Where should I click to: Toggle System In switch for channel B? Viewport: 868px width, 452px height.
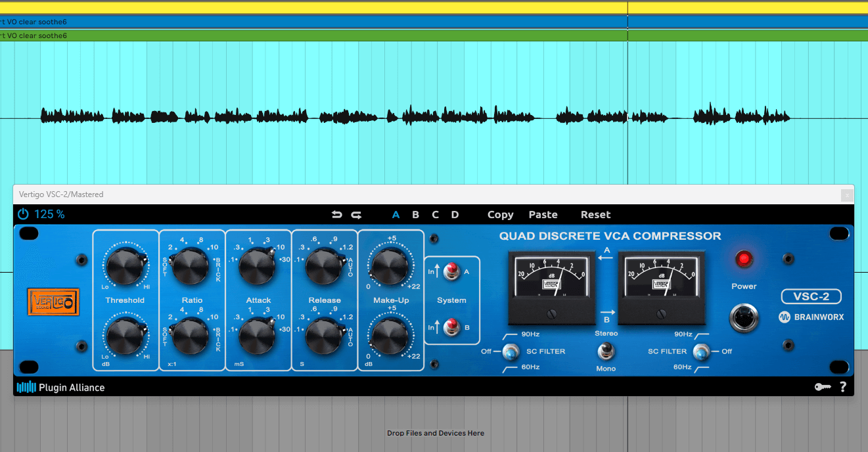pyautogui.click(x=451, y=327)
